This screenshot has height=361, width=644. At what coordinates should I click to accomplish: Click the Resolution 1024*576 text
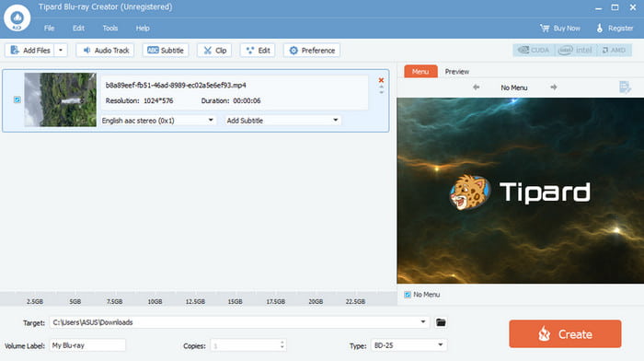coord(139,100)
